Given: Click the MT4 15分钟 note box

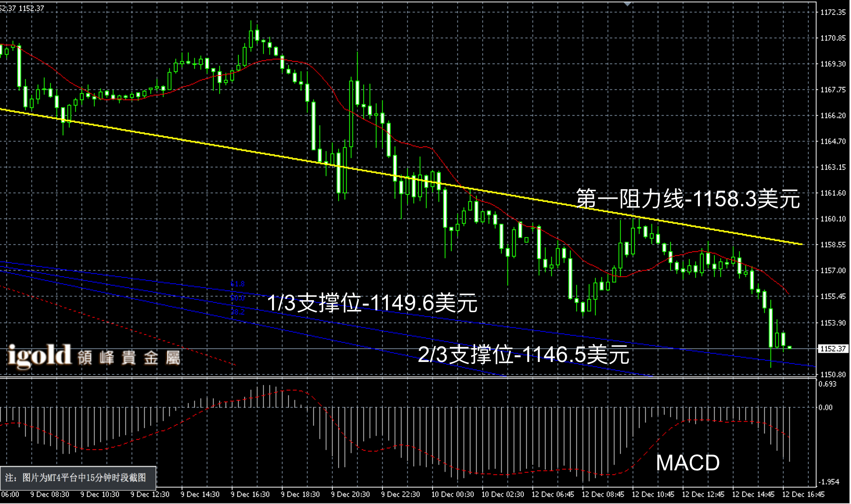Looking at the screenshot, I should (78, 478).
